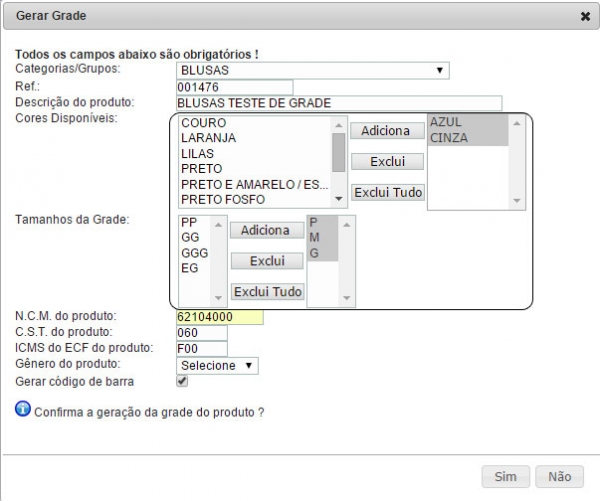Open the Gênero do produto dropdown
The image size is (600, 501).
(x=217, y=366)
